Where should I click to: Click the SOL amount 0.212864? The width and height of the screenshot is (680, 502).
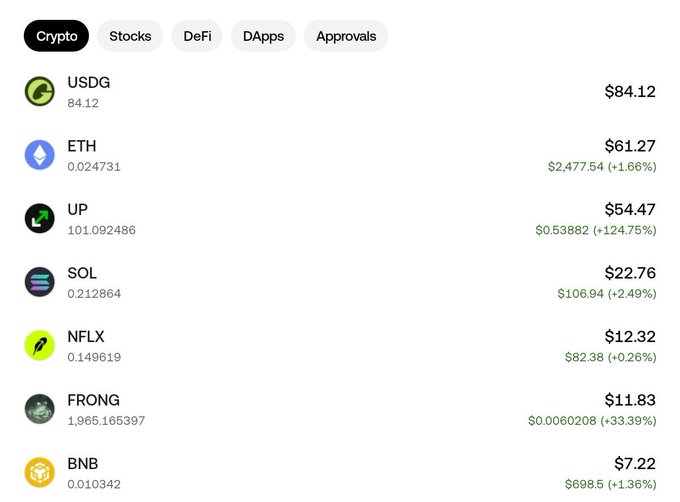pyautogui.click(x=94, y=294)
